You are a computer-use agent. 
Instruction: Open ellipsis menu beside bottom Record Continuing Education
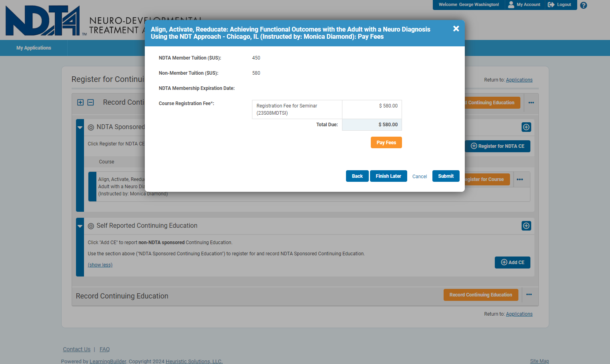click(529, 295)
